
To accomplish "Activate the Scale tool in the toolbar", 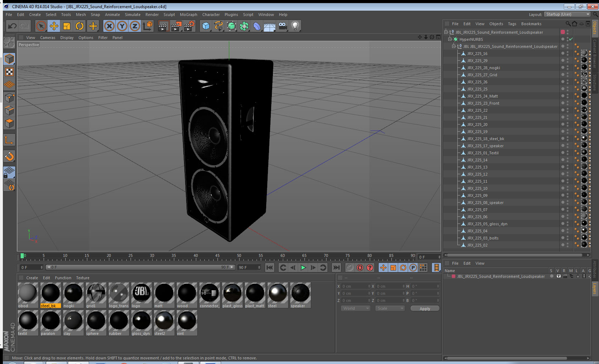I will [x=67, y=26].
